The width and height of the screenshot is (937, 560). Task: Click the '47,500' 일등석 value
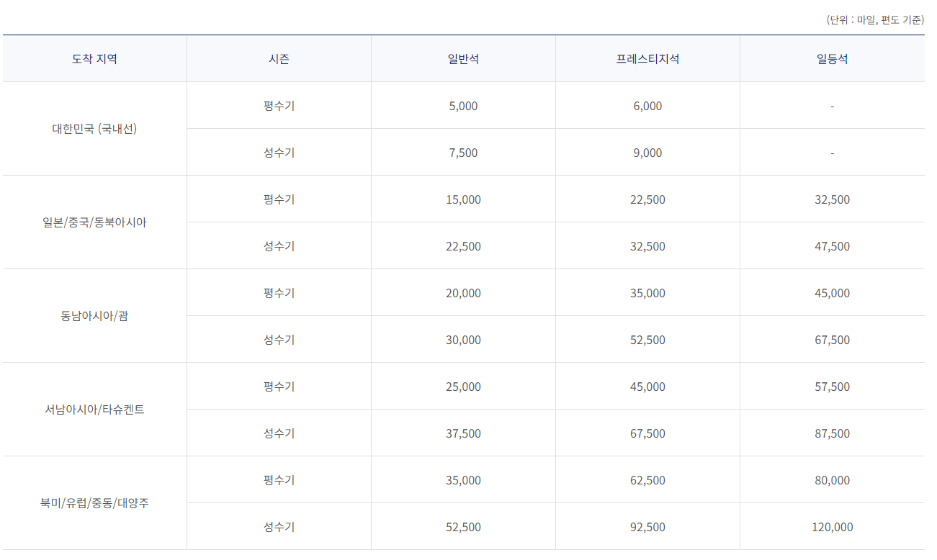point(832,246)
